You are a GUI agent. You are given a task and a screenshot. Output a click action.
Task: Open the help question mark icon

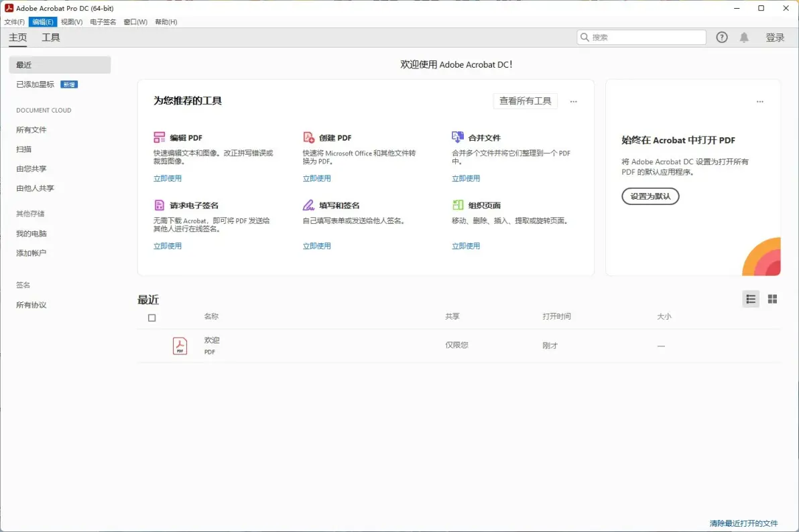click(x=721, y=38)
